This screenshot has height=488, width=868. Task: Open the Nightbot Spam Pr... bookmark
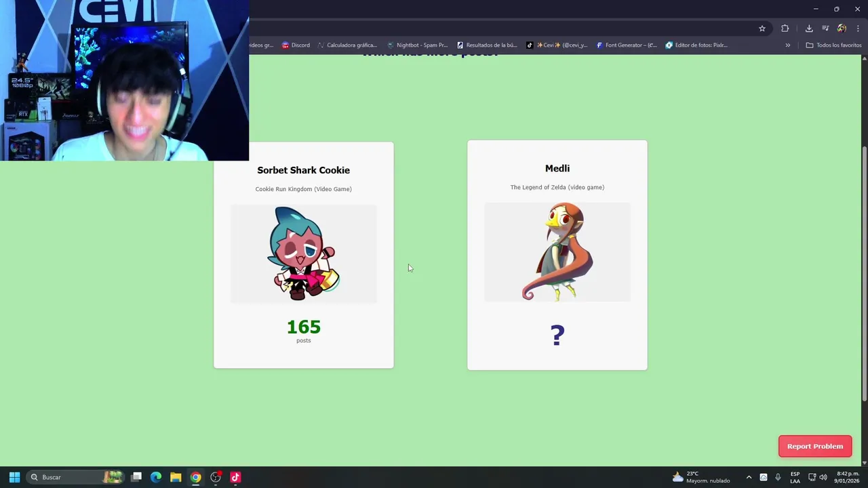(x=417, y=45)
